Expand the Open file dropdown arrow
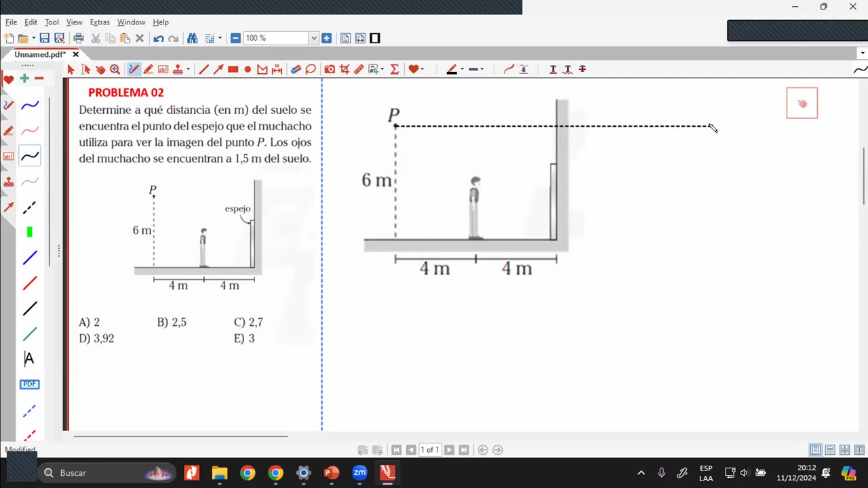Viewport: 868px width, 488px height. coord(33,39)
